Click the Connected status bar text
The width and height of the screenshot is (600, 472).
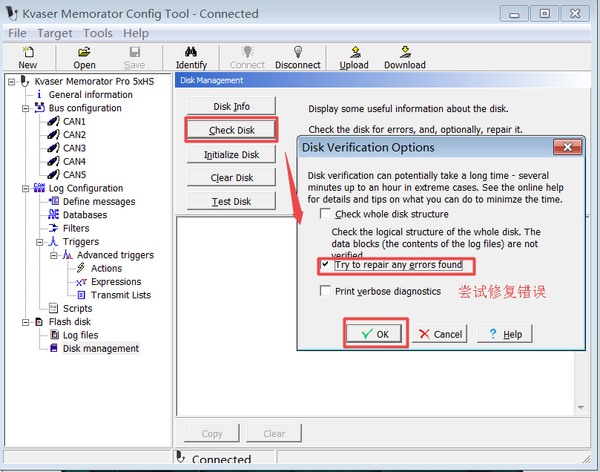coord(221,459)
